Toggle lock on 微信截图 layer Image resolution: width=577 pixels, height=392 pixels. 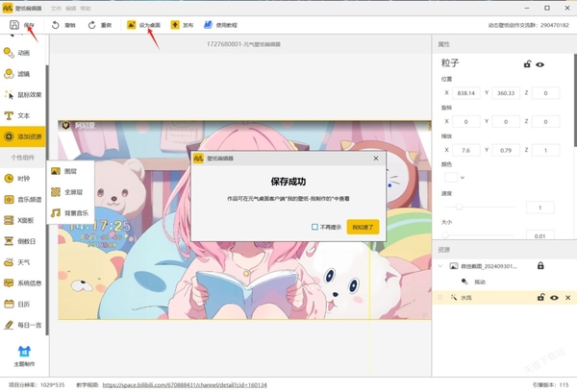tap(540, 265)
